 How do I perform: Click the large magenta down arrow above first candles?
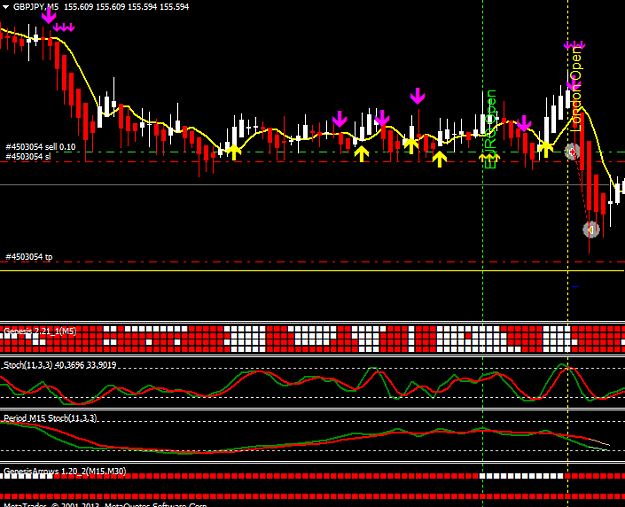[x=49, y=15]
